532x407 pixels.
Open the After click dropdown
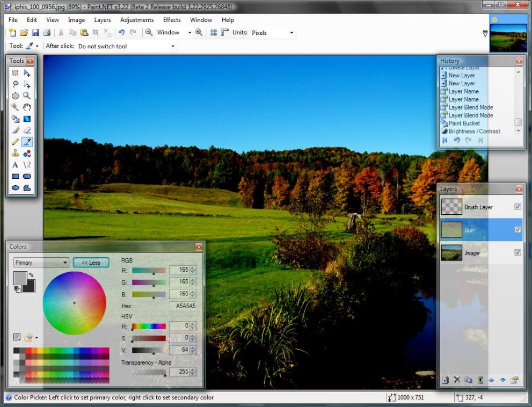127,46
